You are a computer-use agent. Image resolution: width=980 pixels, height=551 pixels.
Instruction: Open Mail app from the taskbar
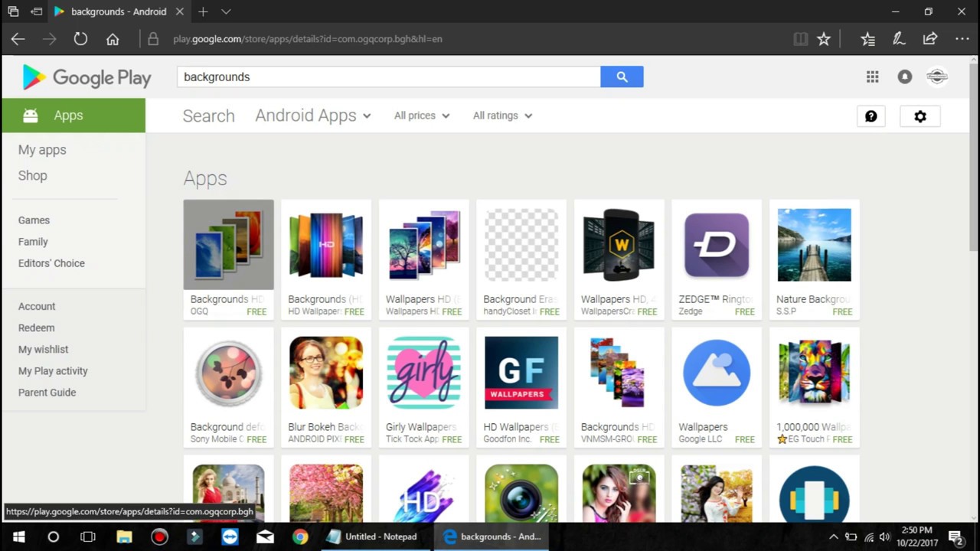point(265,536)
